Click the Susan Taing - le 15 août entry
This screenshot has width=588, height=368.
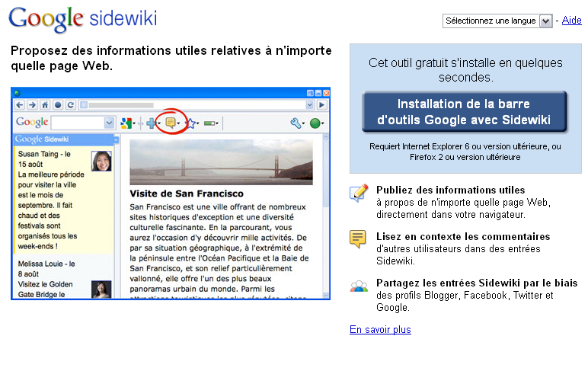pos(63,200)
